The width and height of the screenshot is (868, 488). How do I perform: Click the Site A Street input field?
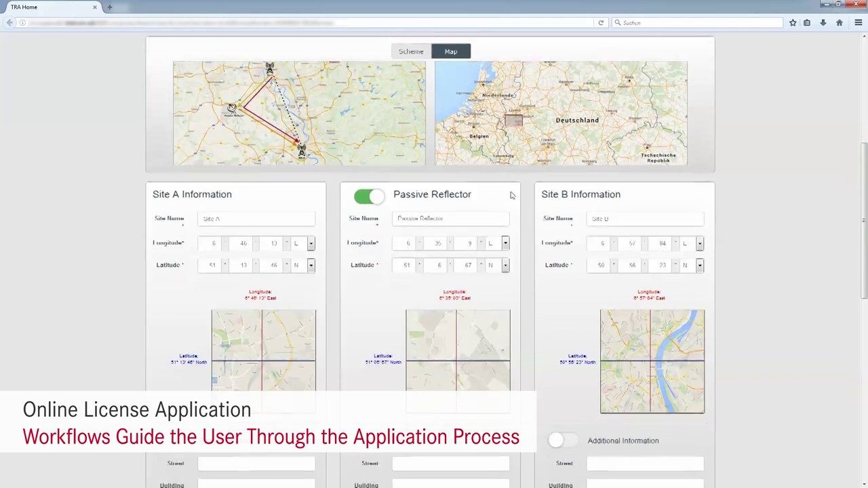coord(256,464)
